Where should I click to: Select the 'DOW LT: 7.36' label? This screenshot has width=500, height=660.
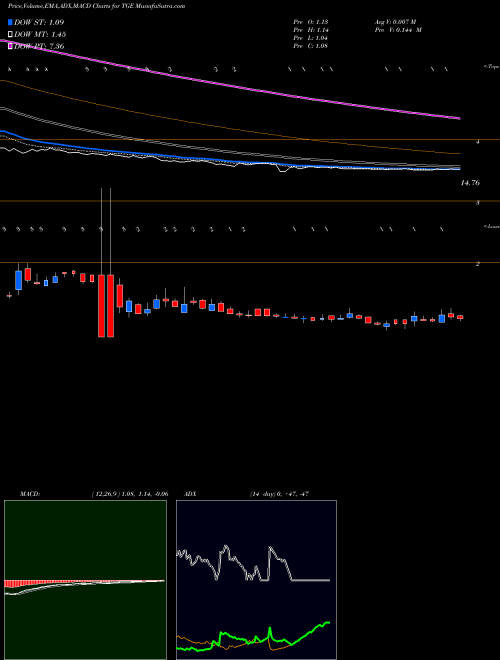click(39, 46)
